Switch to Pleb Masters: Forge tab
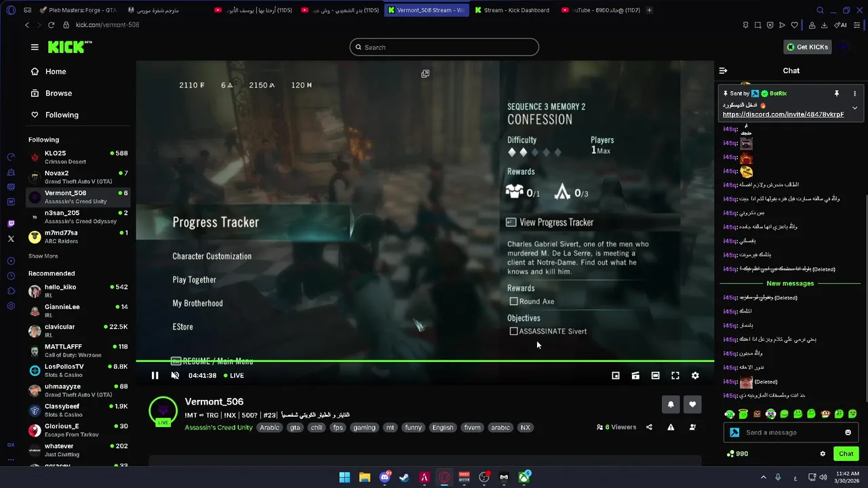 (77, 10)
